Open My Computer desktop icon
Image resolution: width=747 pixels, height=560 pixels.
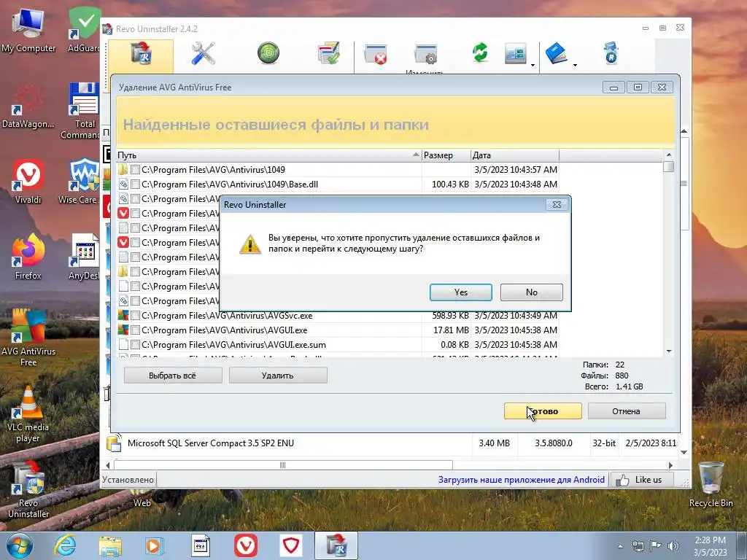point(28,31)
